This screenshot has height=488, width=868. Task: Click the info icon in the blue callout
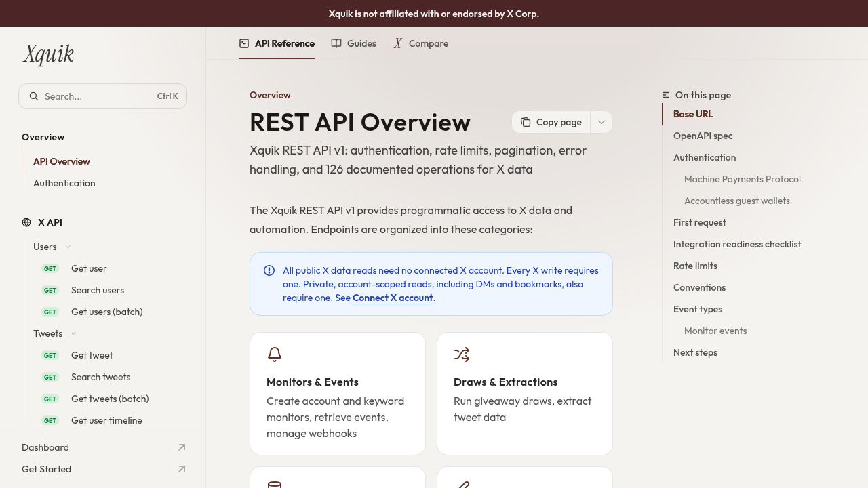click(269, 270)
